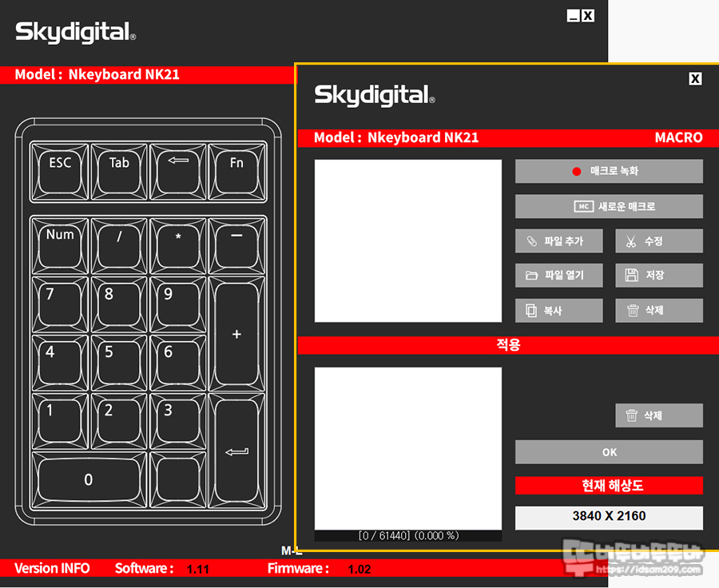
Task: Select the 5 key
Action: click(119, 363)
